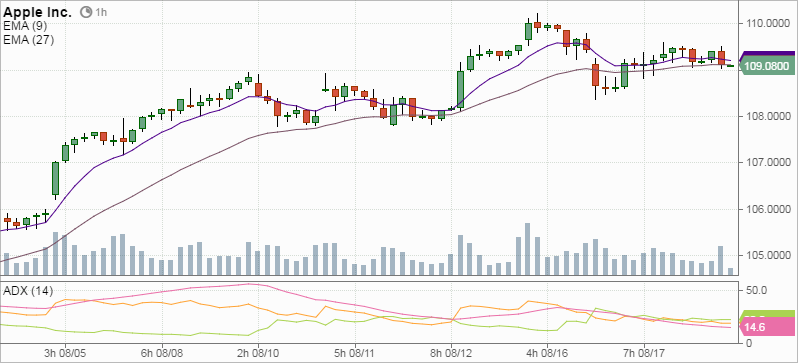The width and height of the screenshot is (798, 363).
Task: Click the 4h 08/16 time axis label
Action: tap(548, 352)
